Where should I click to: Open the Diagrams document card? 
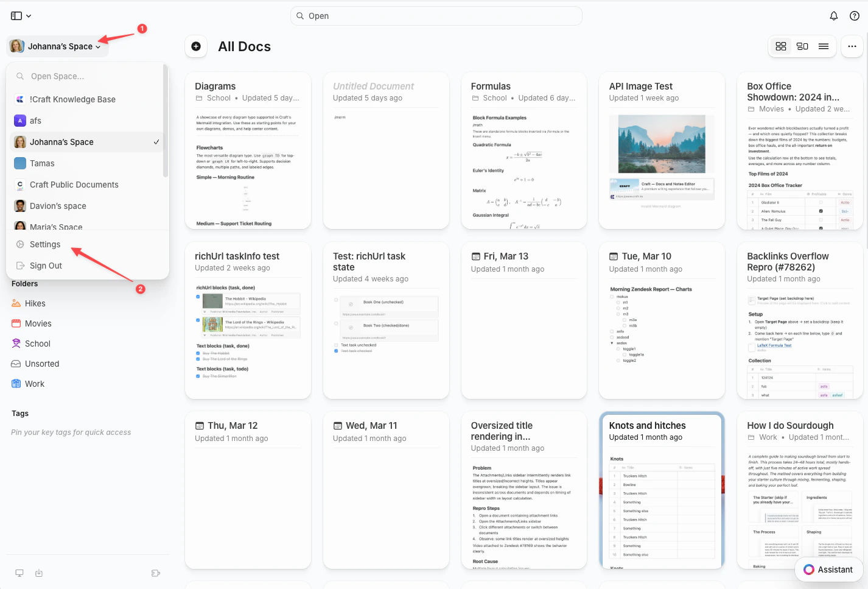(x=248, y=150)
